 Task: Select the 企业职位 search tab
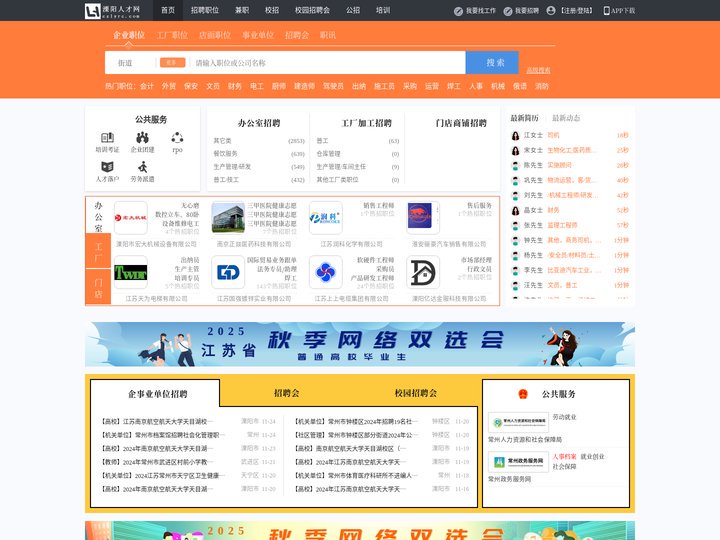[x=129, y=35]
